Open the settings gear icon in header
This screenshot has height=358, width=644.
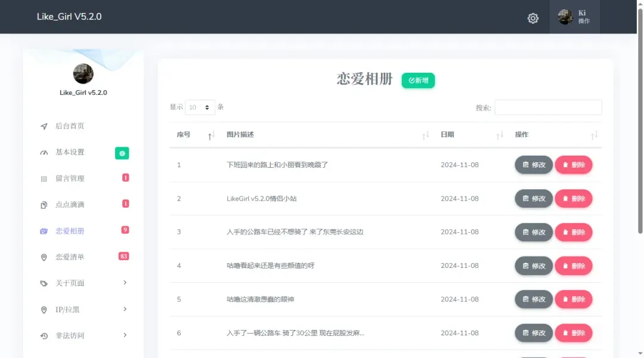[x=533, y=18]
